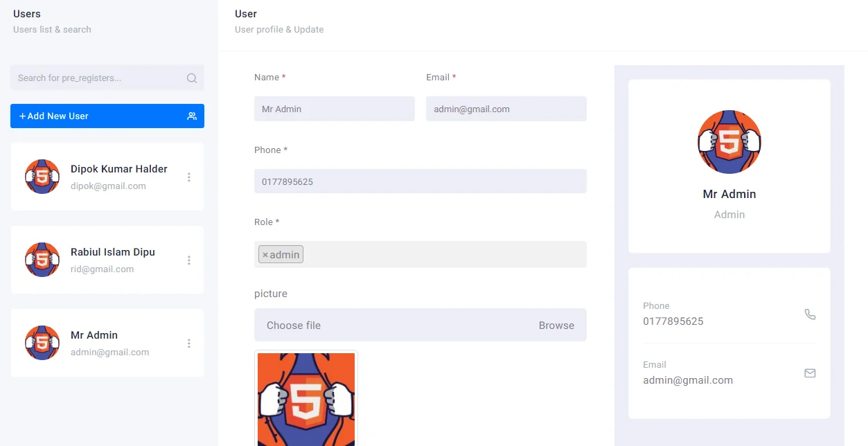The width and height of the screenshot is (868, 446).
Task: Click Dipok Kumar Halder's avatar
Action: (42, 177)
